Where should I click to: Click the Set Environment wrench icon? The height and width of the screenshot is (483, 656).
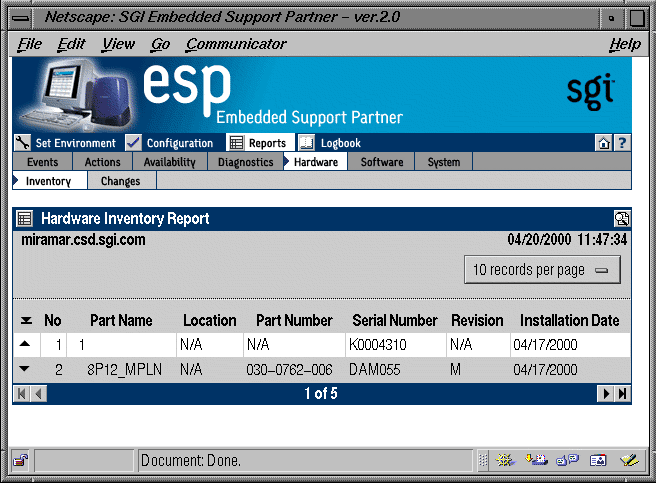[22, 143]
